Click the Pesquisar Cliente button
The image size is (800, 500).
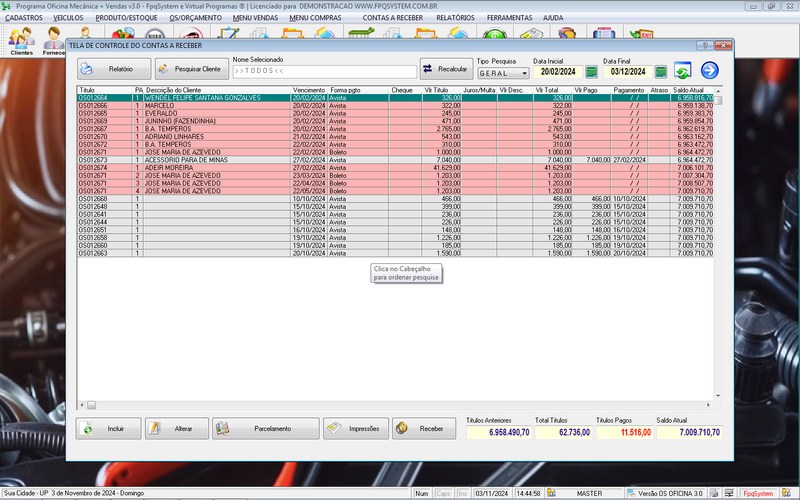click(192, 69)
